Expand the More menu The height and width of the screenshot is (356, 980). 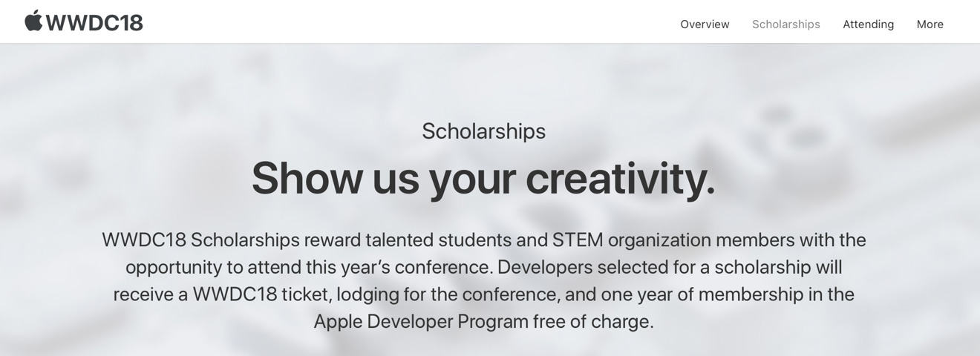point(930,24)
